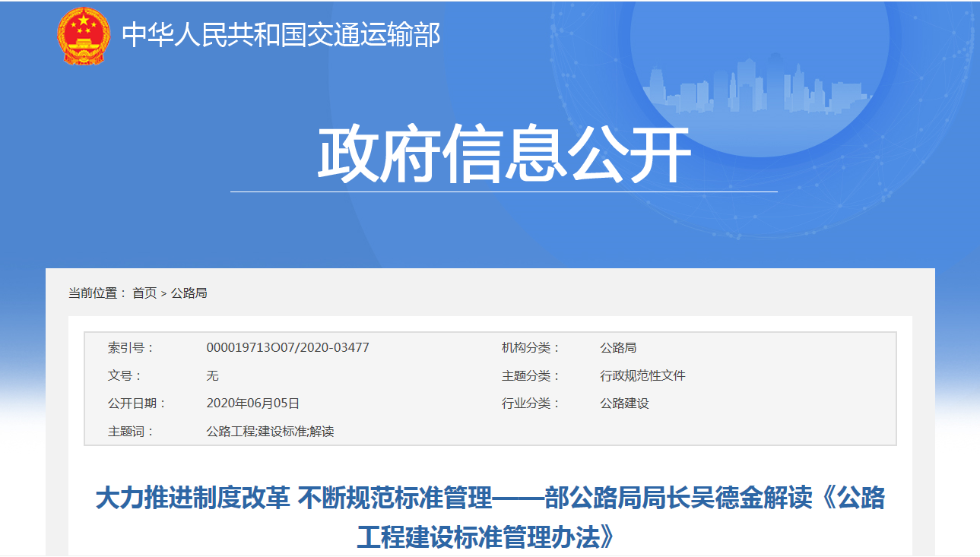Click the 索引号 label
Screen dimensions: 980x557
coord(130,348)
